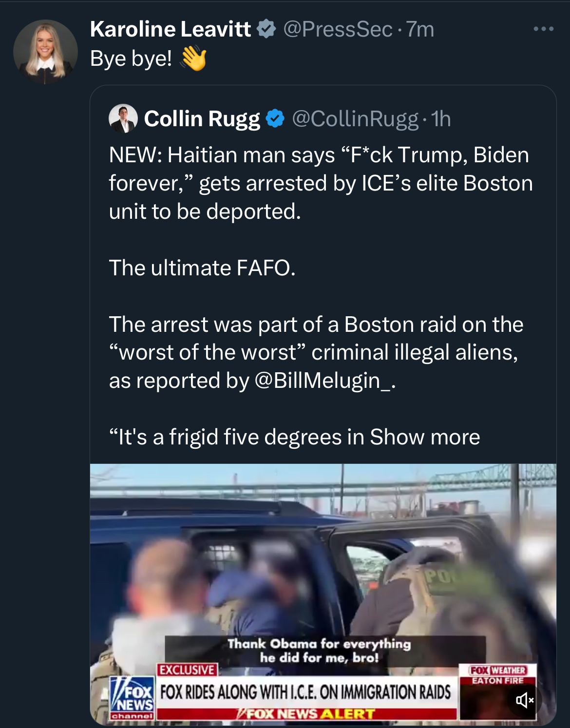
Task: Unmute the video with the speaker icon
Action: (x=525, y=701)
